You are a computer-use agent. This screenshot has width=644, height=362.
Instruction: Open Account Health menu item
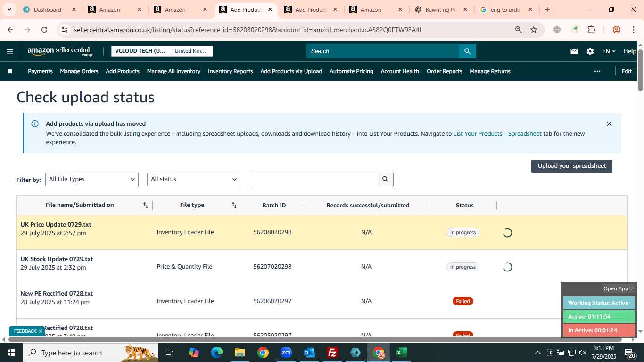pos(400,71)
